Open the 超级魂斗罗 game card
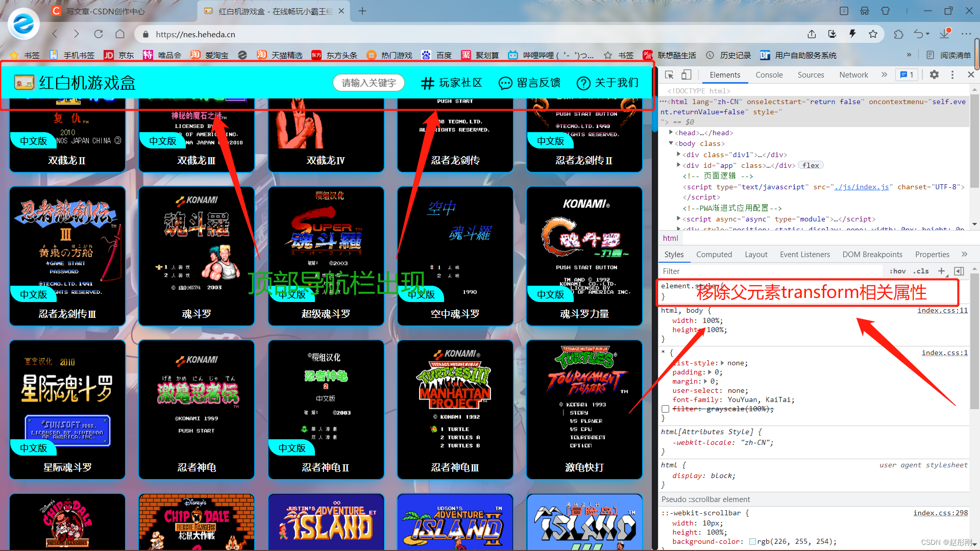 pos(326,256)
